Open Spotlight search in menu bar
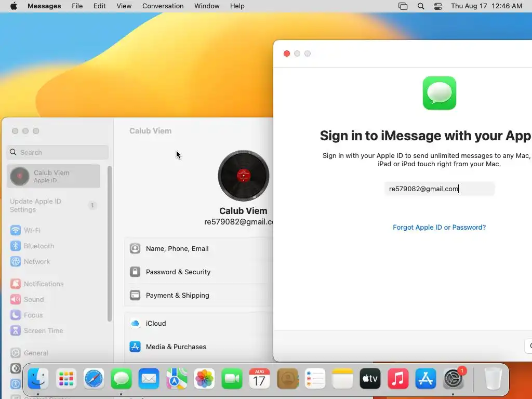 pyautogui.click(x=421, y=6)
